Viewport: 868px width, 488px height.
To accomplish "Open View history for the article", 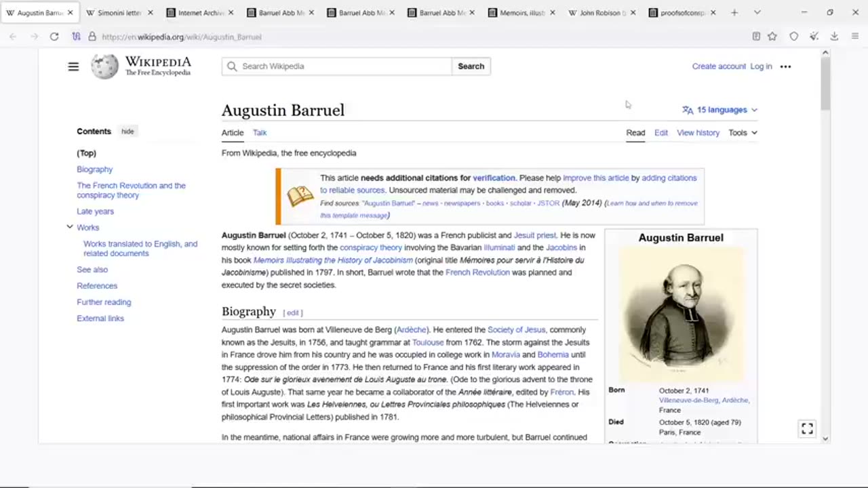I will click(698, 133).
